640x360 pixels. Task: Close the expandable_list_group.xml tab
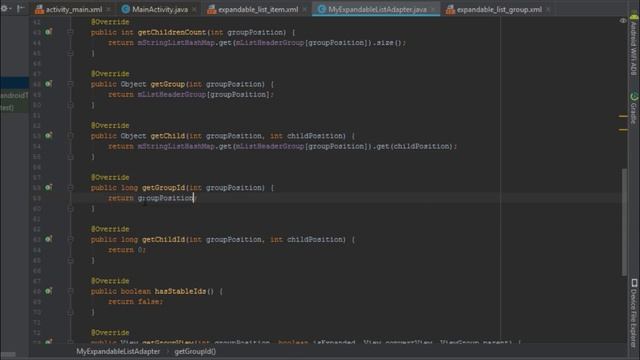tap(548, 9)
